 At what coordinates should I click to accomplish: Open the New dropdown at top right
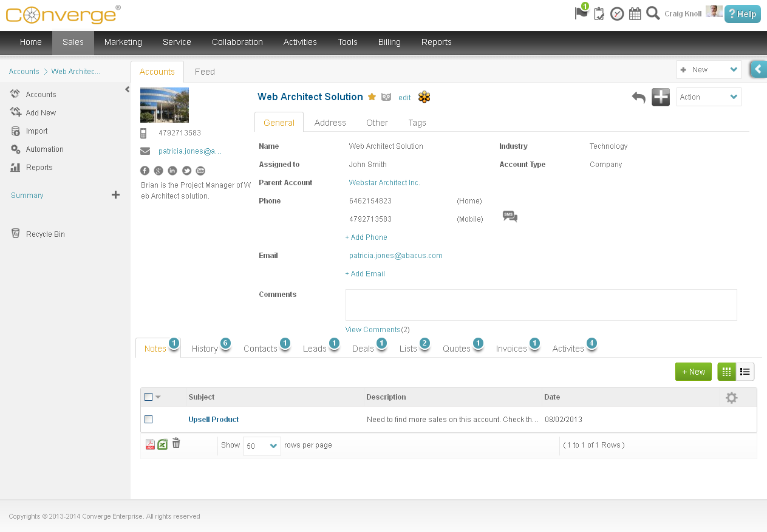coord(709,70)
